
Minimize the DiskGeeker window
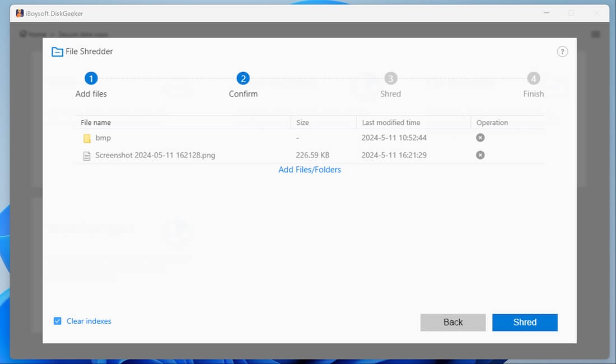click(547, 13)
